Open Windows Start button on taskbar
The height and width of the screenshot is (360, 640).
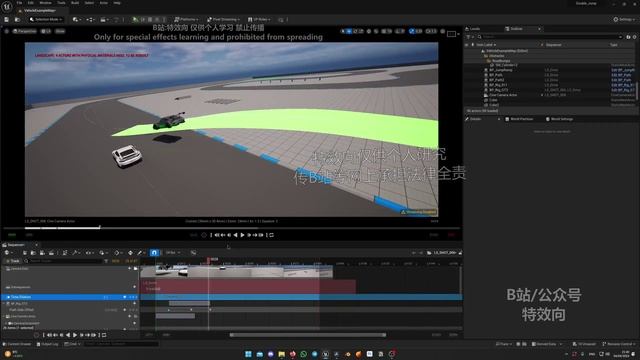(x=248, y=354)
